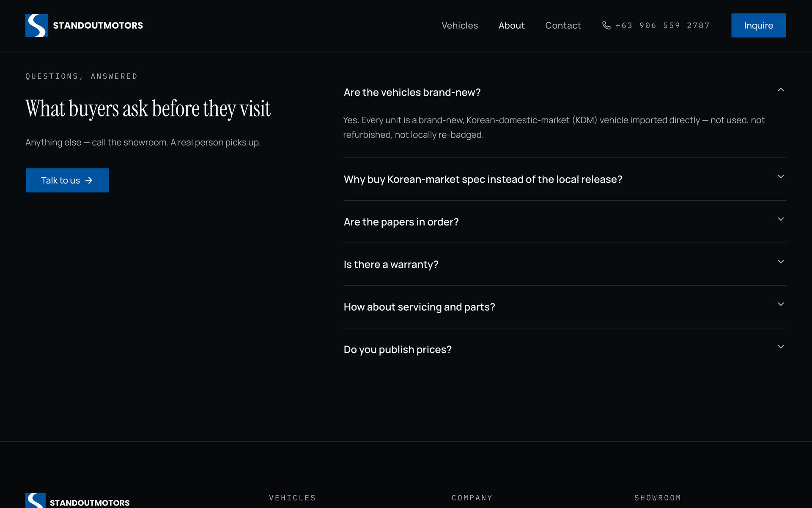This screenshot has height=508, width=812.
Task: Expand the warranty question chevron
Action: (781, 262)
